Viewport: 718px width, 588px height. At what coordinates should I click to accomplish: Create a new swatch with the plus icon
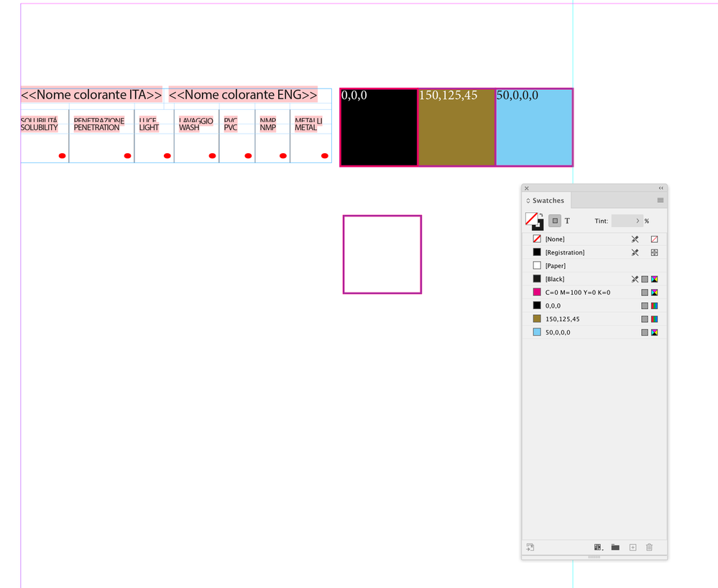click(632, 547)
